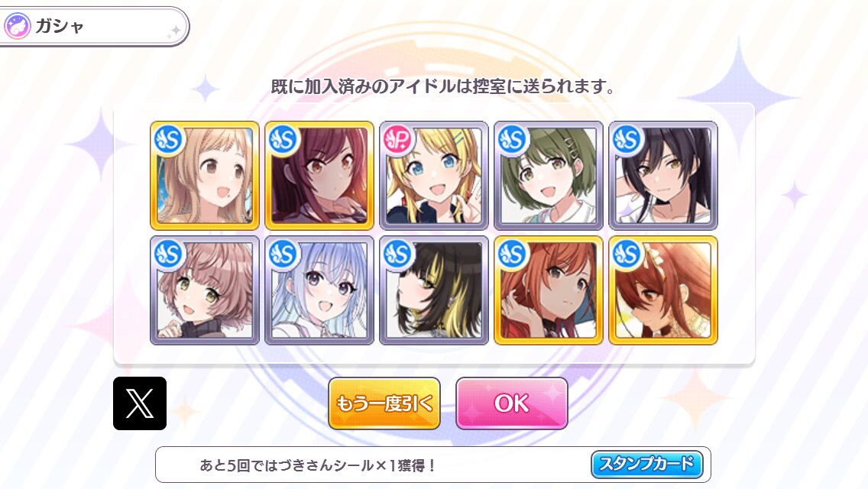
Task: Click S badge on light-blue haired idol
Action: pos(283,254)
